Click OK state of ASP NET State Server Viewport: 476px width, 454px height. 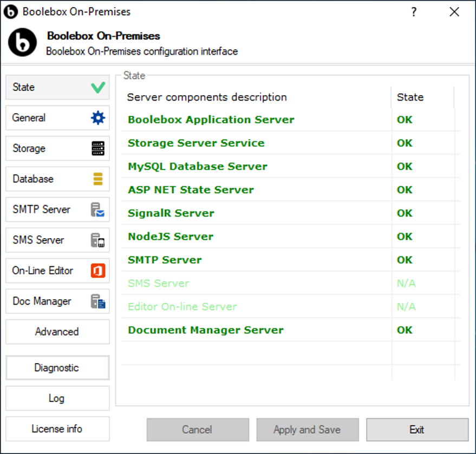[405, 189]
